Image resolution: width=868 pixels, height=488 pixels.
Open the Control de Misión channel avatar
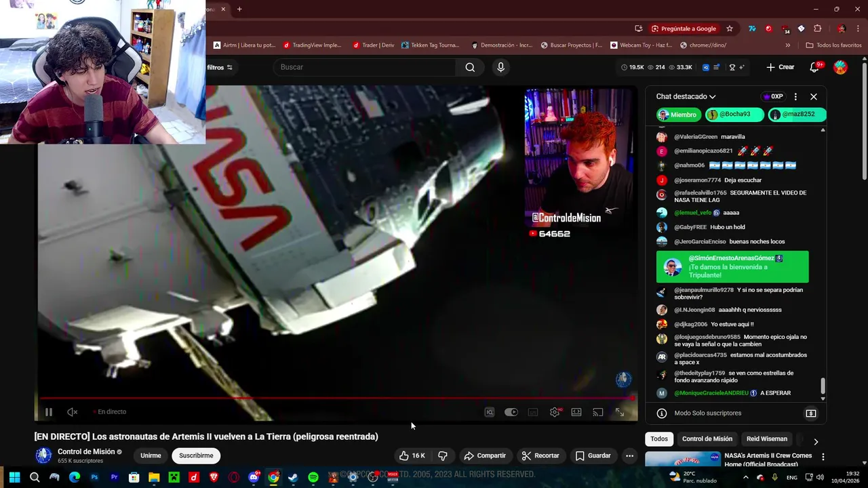tap(43, 455)
